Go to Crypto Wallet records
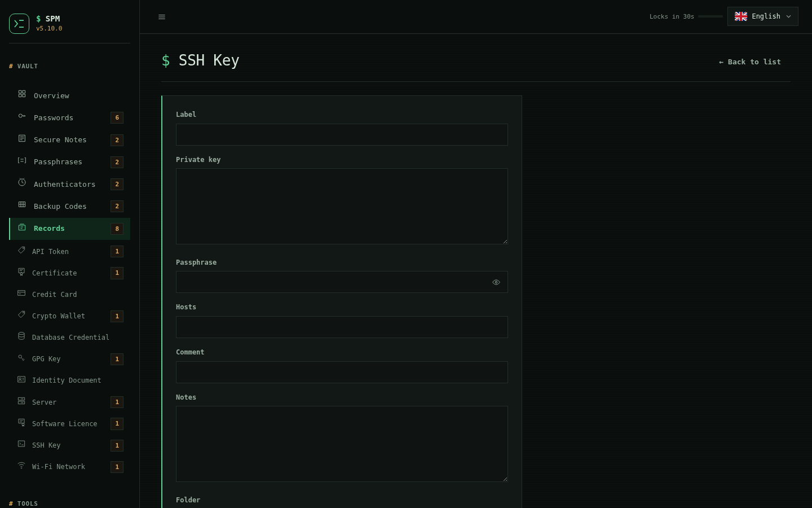This screenshot has height=508, width=812. point(70,316)
